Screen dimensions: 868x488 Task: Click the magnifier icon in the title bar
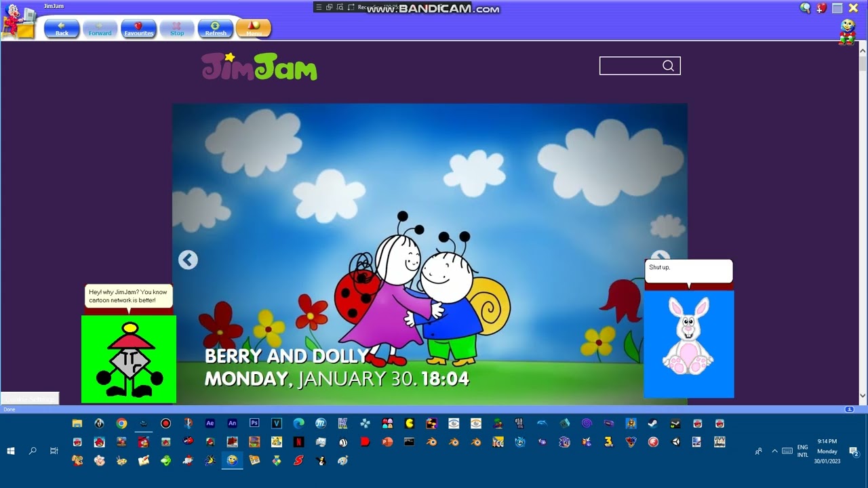point(805,8)
